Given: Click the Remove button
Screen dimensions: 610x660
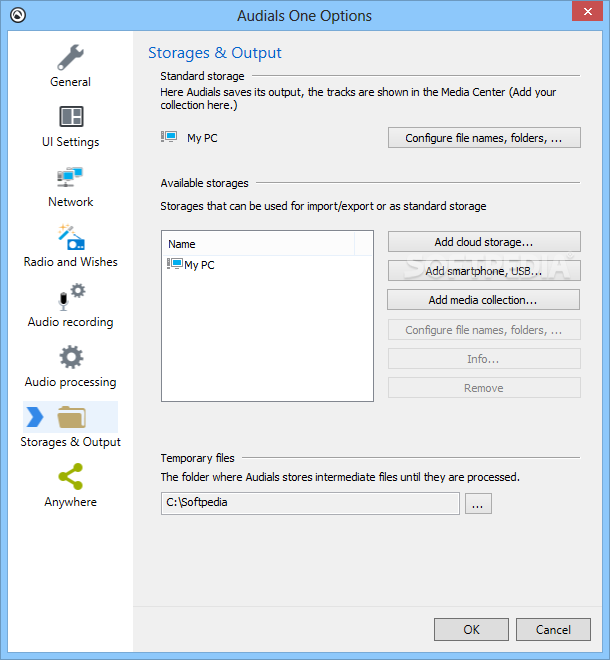Looking at the screenshot, I should [x=484, y=388].
